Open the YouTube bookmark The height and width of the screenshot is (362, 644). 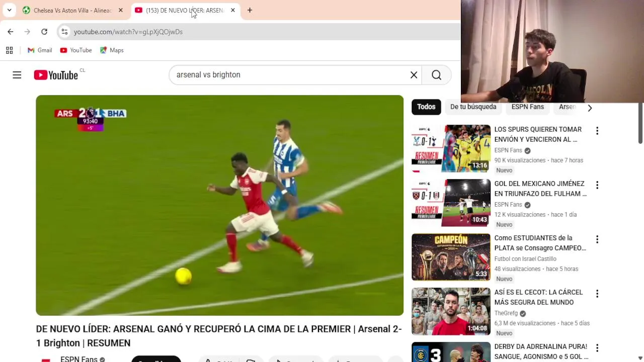point(76,50)
